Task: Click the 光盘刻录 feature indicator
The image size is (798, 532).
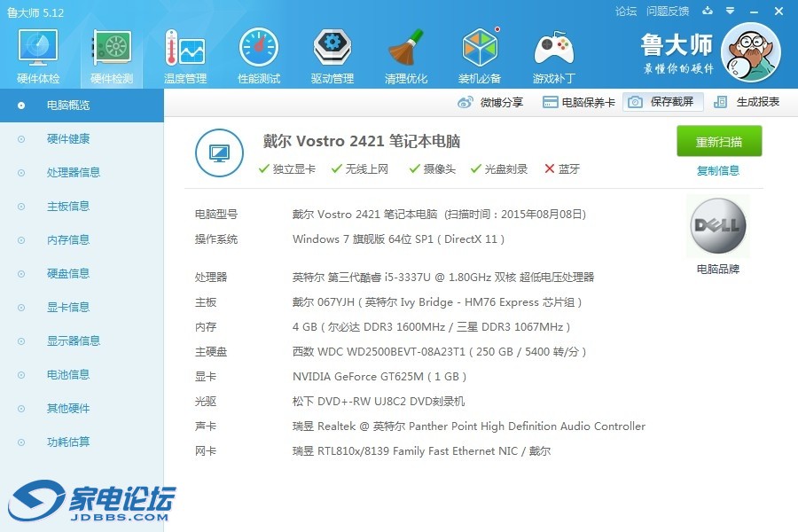Action: coord(498,169)
